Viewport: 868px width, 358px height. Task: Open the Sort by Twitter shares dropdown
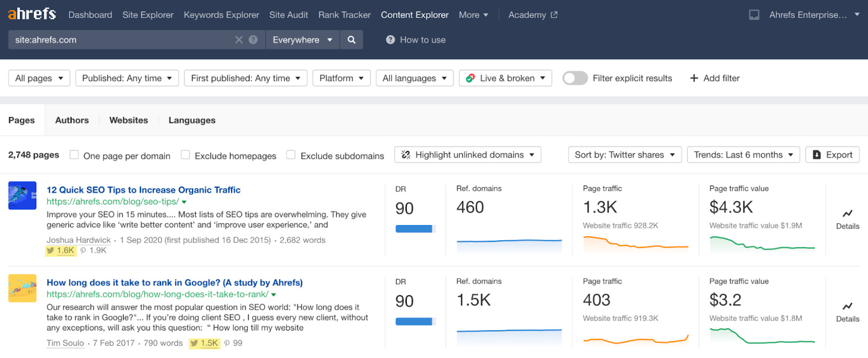pyautogui.click(x=624, y=155)
